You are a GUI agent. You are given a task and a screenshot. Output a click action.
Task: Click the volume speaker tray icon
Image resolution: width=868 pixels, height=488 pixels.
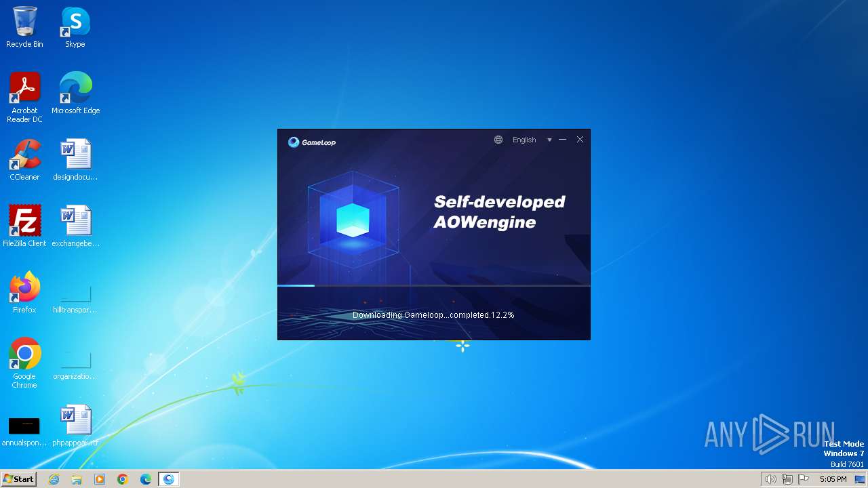770,479
